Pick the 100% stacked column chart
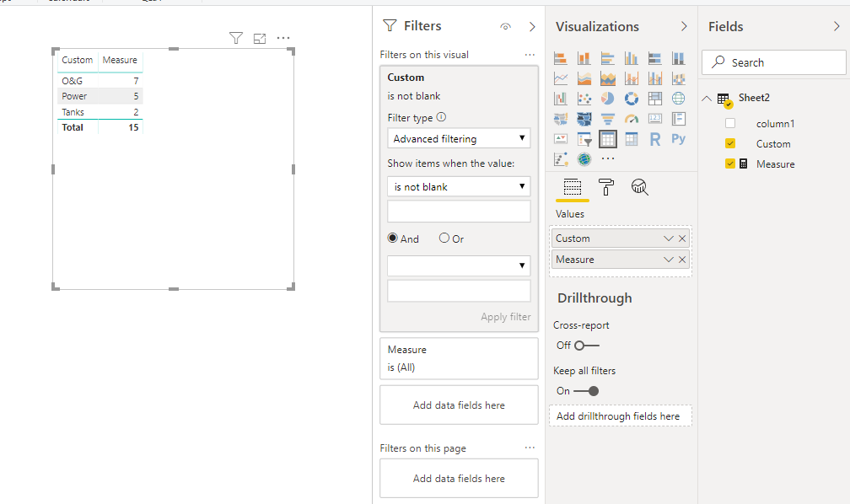 point(678,58)
